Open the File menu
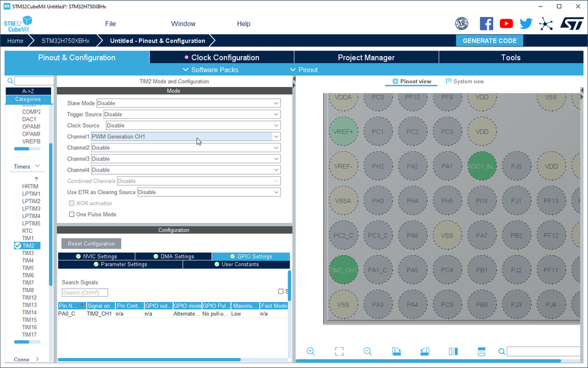 click(x=110, y=24)
